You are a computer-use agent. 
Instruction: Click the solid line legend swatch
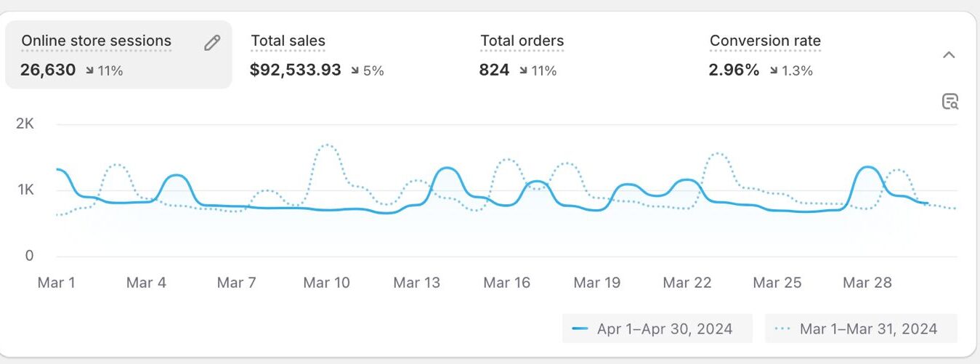580,328
